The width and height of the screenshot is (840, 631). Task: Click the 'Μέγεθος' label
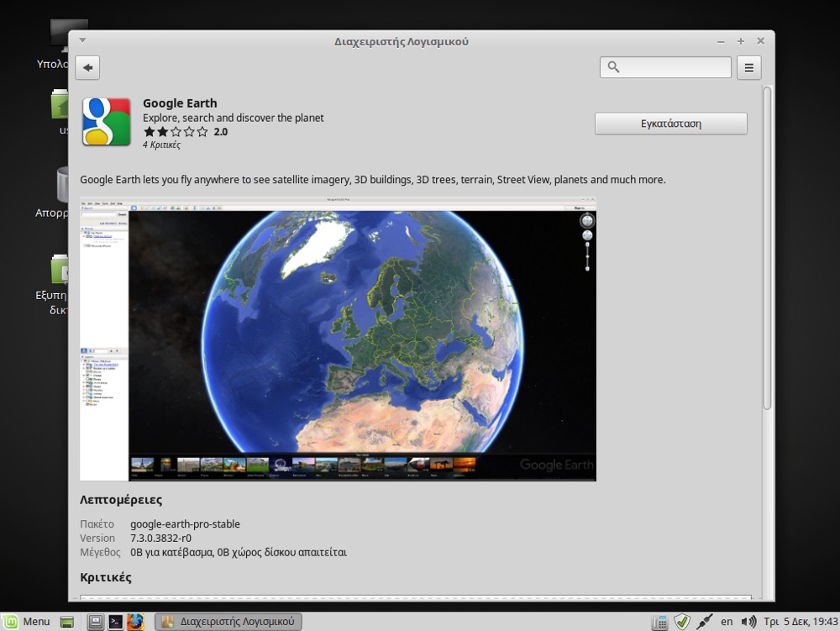point(100,552)
